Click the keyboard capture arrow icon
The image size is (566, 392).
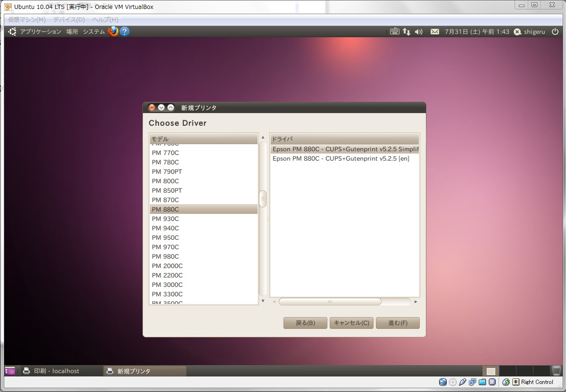[516, 382]
